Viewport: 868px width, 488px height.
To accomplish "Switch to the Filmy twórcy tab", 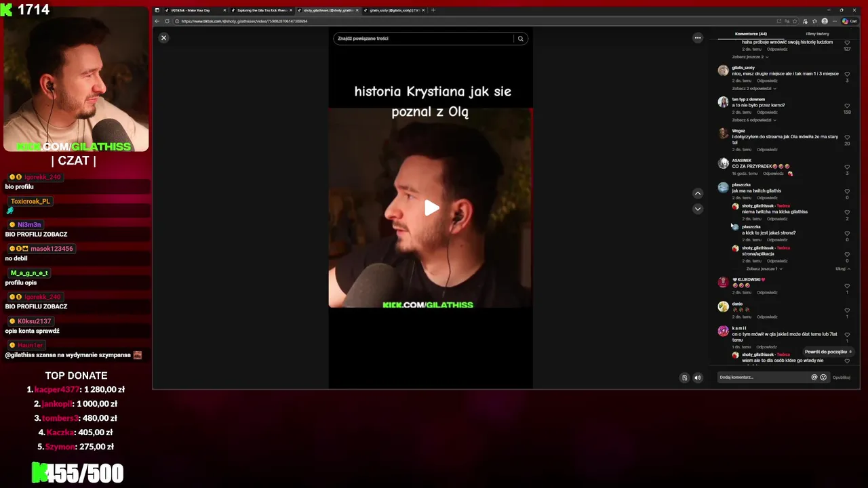I will point(817,34).
